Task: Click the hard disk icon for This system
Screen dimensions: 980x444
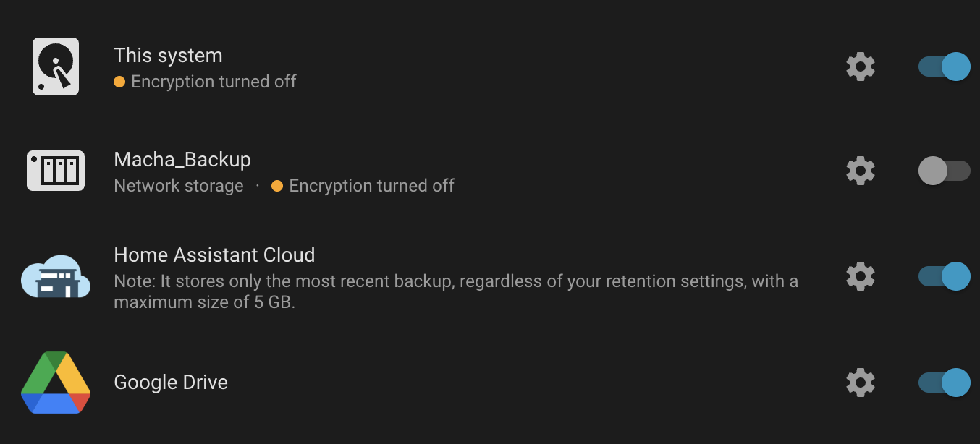Action: point(56,67)
